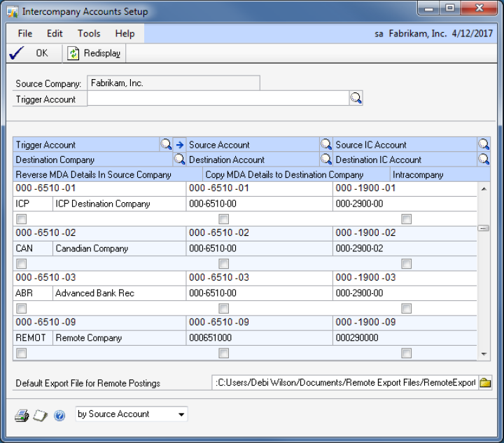Image resolution: width=504 pixels, height=443 pixels.
Task: Check Reverse MDA box for ICP row
Action: 22,219
